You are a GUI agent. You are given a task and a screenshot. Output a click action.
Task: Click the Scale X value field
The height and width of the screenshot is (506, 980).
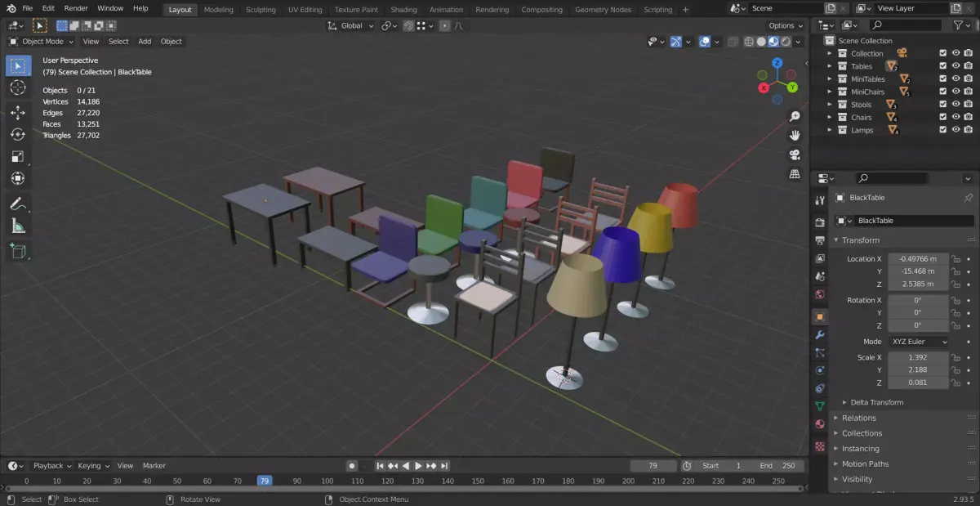tap(918, 357)
